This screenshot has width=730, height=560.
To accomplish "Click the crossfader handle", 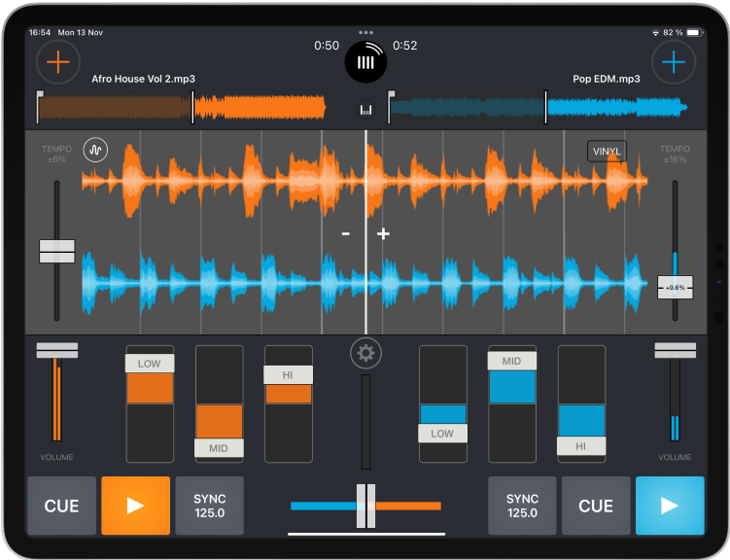I will [365, 506].
